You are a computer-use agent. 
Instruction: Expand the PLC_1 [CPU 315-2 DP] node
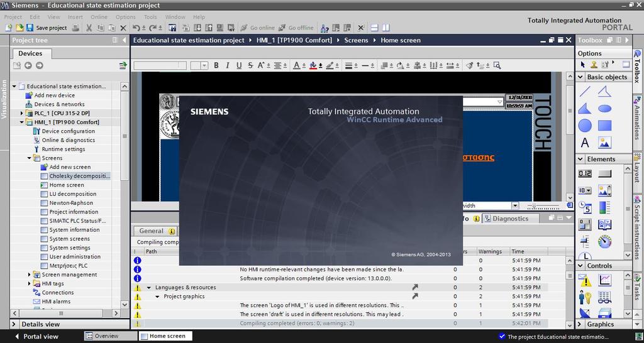(22, 113)
